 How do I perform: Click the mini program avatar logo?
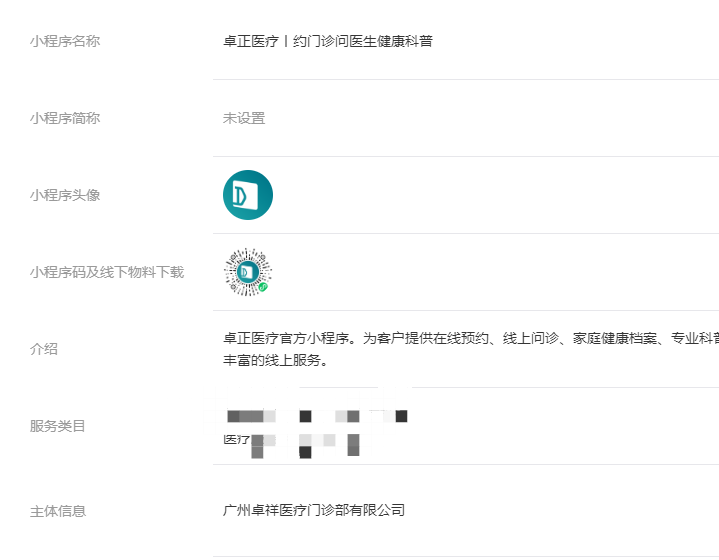click(248, 195)
